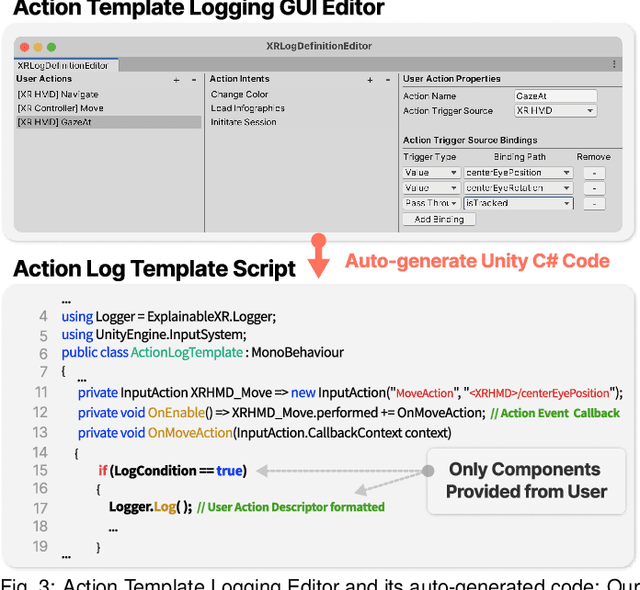This screenshot has width=640, height=590.
Task: Click the Action Name input field
Action: click(555, 96)
